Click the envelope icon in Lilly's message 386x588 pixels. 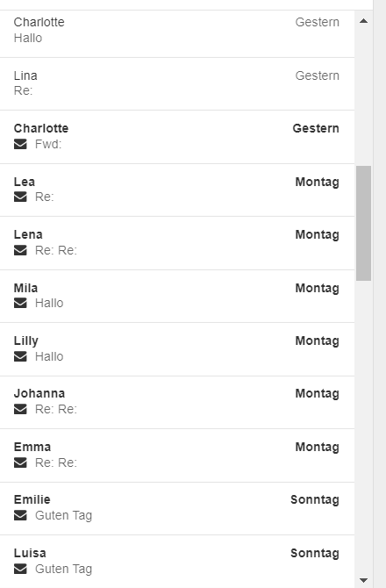pyautogui.click(x=20, y=356)
